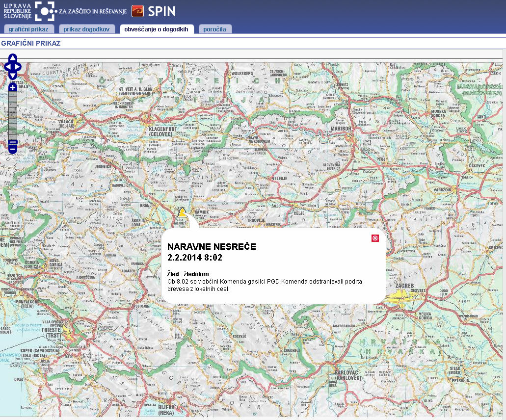Click the CELJE label on the map
The image size is (506, 420).
click(299, 213)
